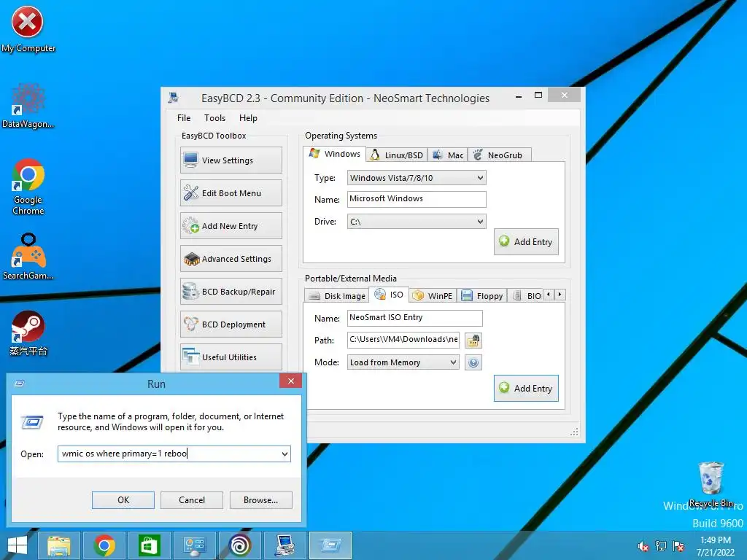Image resolution: width=747 pixels, height=560 pixels.
Task: Open Control Panel taskbar icon
Action: pos(194,545)
